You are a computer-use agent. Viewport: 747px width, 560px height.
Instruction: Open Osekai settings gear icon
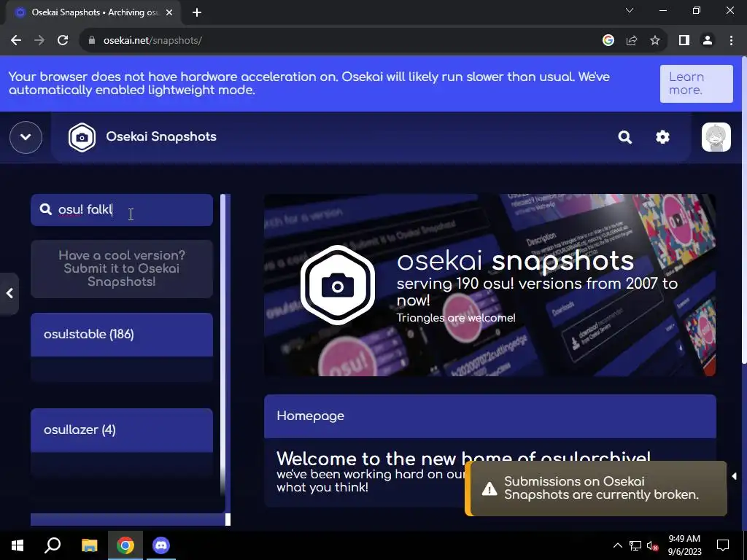point(662,137)
